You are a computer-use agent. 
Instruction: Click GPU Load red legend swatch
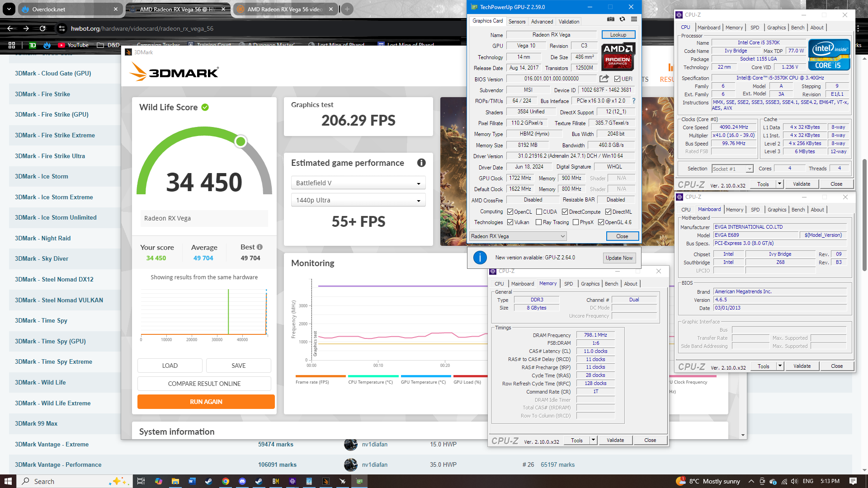[471, 376]
